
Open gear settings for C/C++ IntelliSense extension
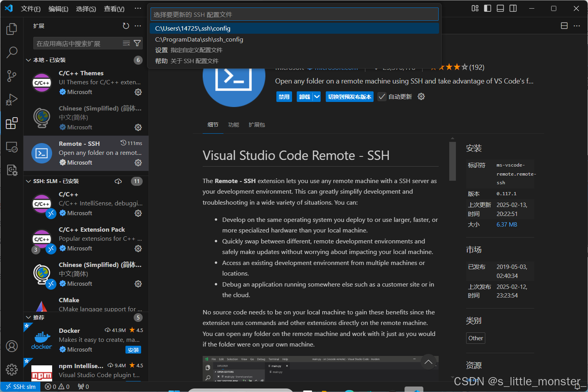[x=138, y=213]
